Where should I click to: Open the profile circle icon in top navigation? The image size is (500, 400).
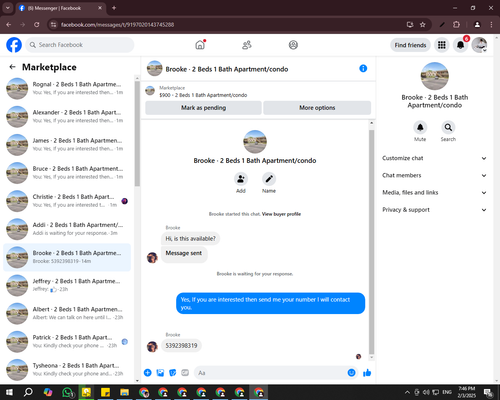(x=293, y=45)
